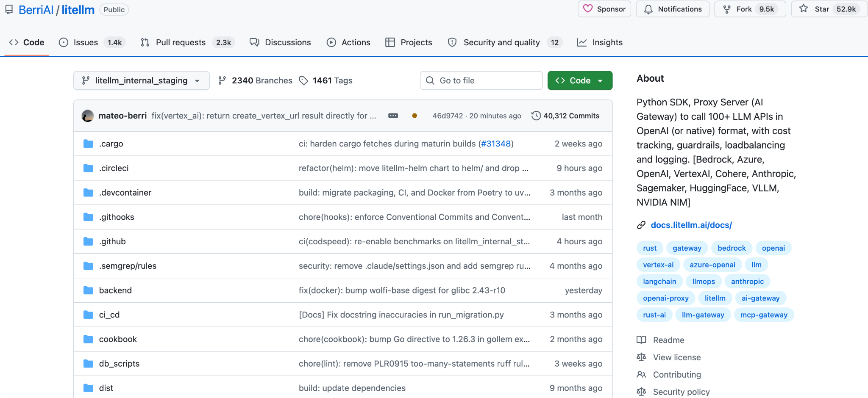Open mateo-berri's avatar
Viewport: 868px width, 398px height.
click(88, 116)
